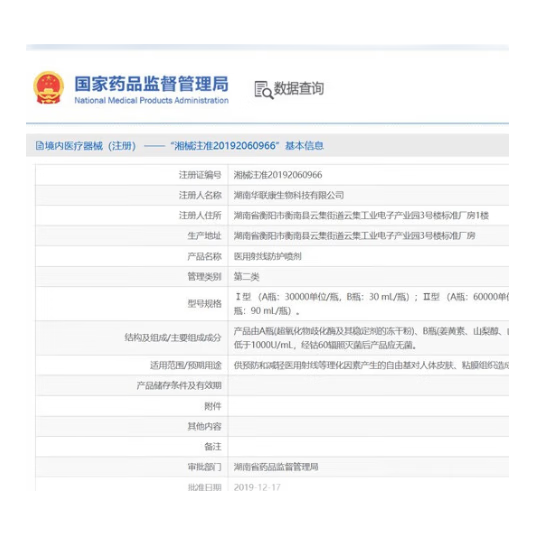This screenshot has width=535, height=535.
Task: Click the 适用范围/预期用途 label
Action: (186, 365)
